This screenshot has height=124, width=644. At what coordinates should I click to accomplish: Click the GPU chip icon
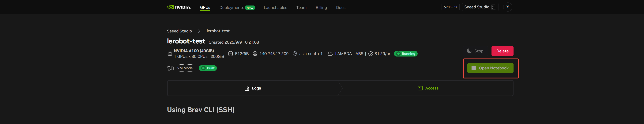click(170, 54)
